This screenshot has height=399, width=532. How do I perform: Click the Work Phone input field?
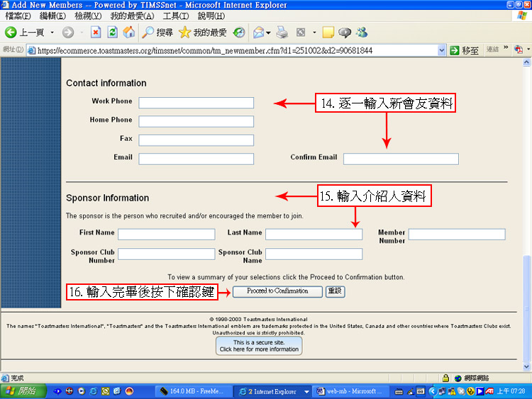click(x=196, y=103)
